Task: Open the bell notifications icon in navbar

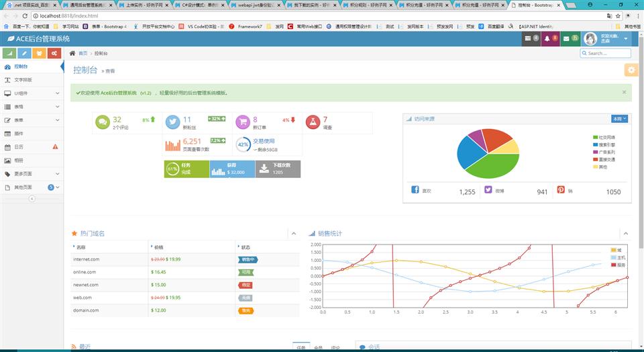Action: [x=550, y=38]
